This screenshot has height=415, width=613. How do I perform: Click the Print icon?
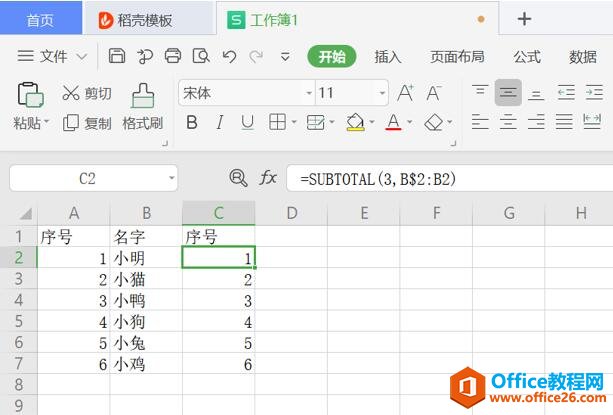(173, 56)
